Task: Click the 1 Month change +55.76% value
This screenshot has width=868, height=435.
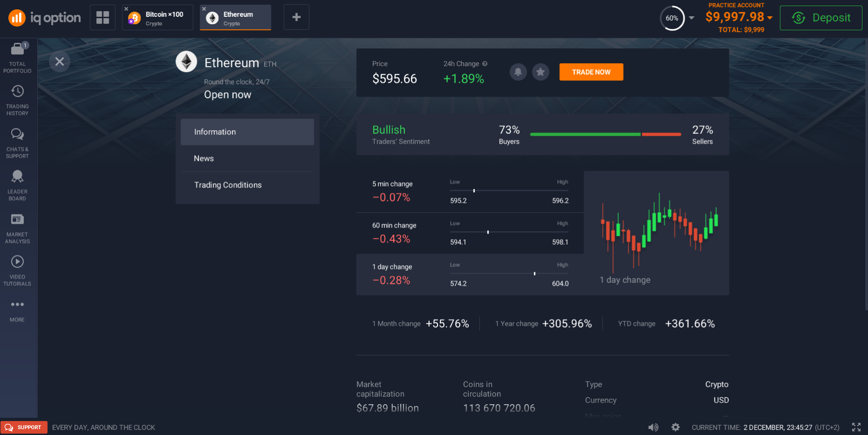Action: [447, 323]
